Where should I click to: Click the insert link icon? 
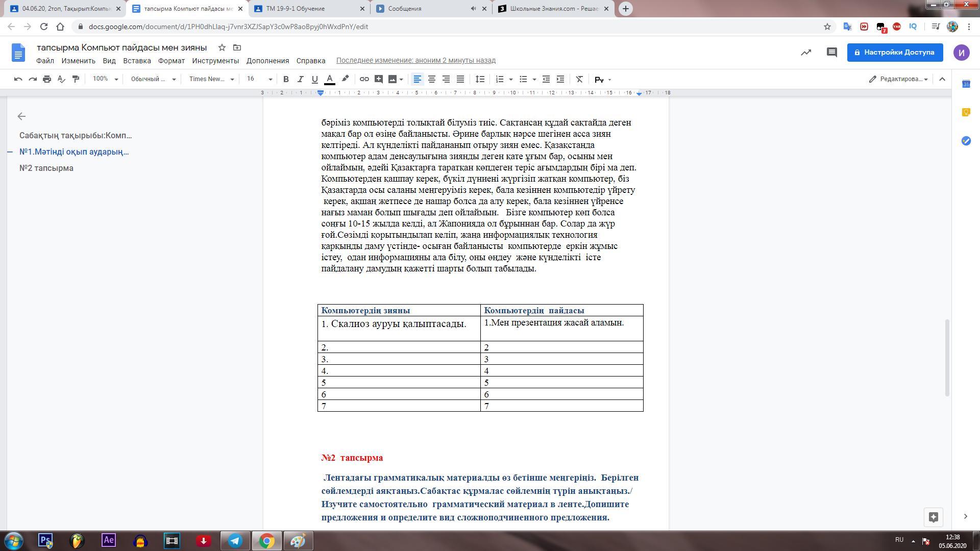coord(364,79)
